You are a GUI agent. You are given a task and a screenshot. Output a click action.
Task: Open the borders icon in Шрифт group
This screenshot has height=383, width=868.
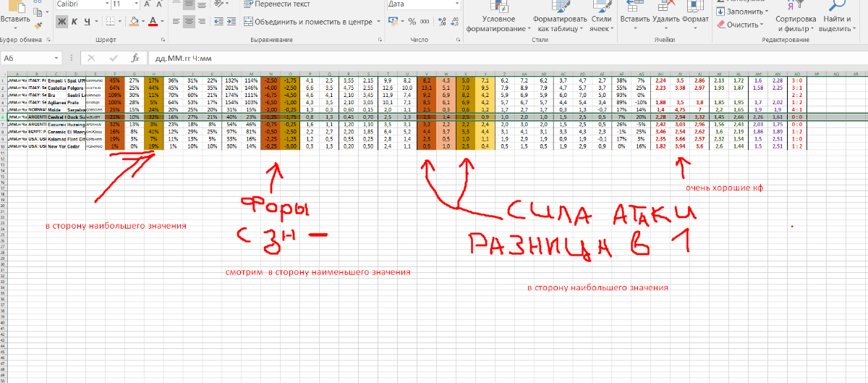109,21
